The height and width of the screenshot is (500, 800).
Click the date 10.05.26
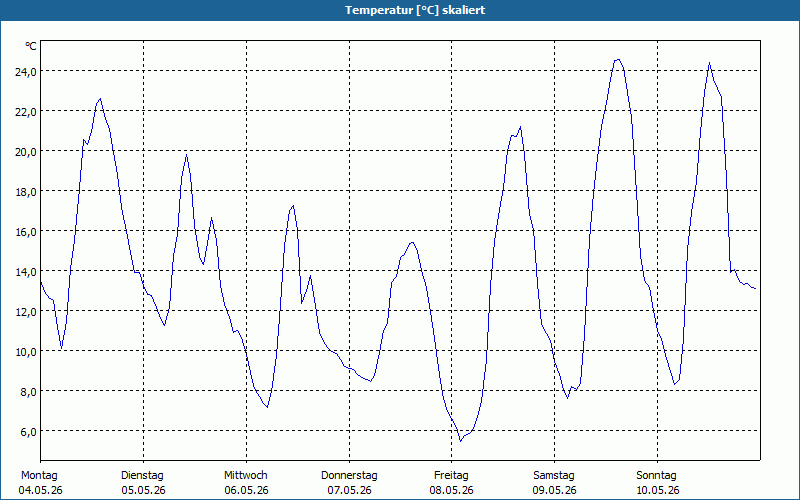coord(658,490)
